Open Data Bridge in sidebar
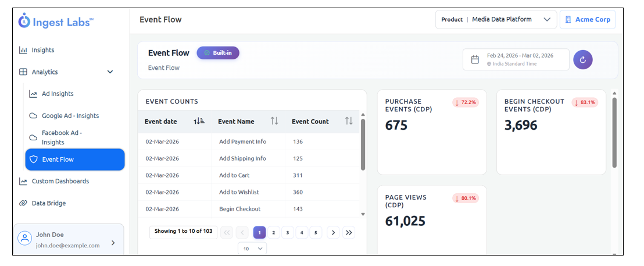The height and width of the screenshot is (266, 644). tap(48, 203)
